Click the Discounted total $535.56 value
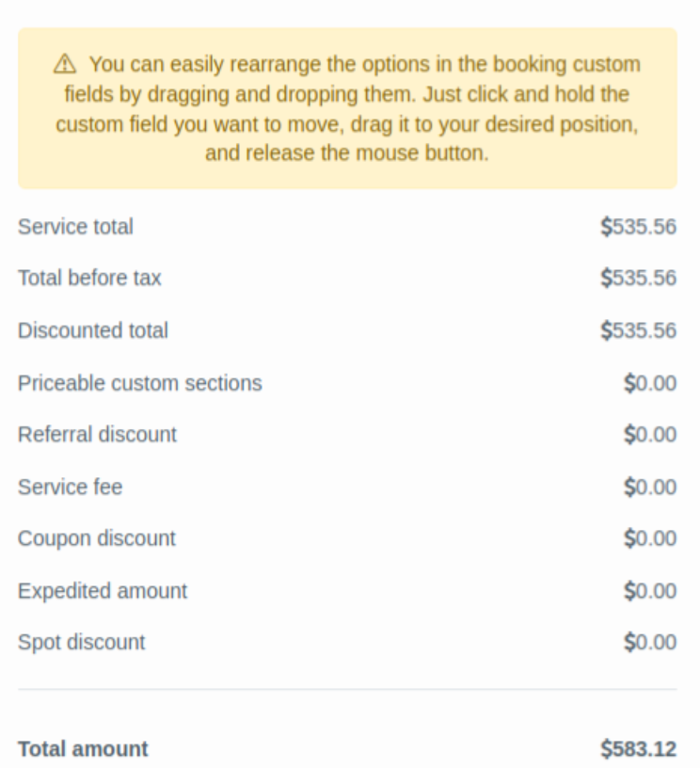The height and width of the screenshot is (768, 700). point(639,330)
